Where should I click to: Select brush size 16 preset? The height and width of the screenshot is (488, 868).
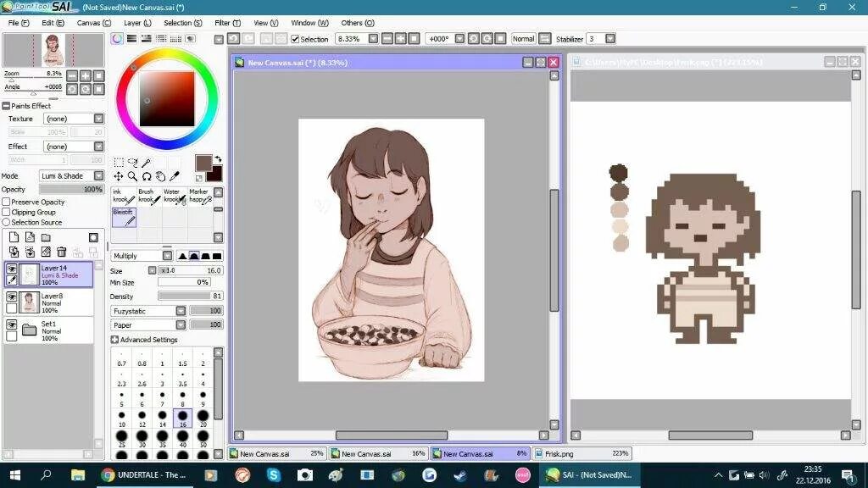click(x=183, y=419)
